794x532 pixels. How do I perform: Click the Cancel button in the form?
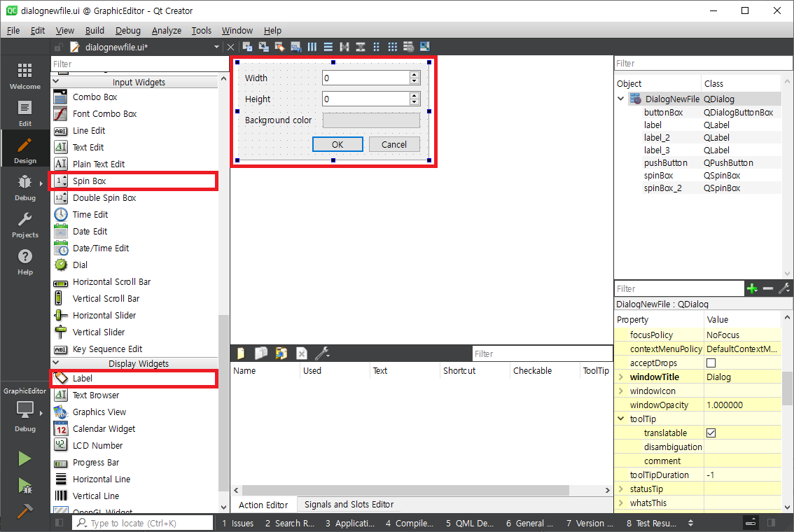394,144
